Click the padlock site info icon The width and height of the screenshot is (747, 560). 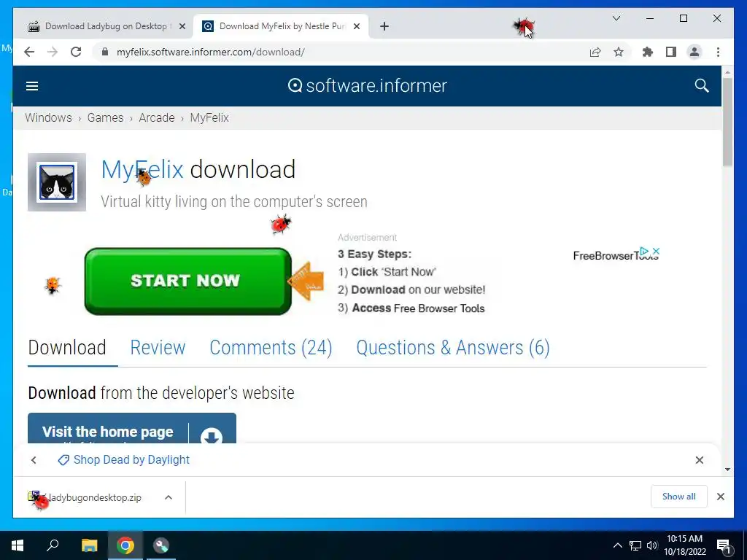coord(105,52)
